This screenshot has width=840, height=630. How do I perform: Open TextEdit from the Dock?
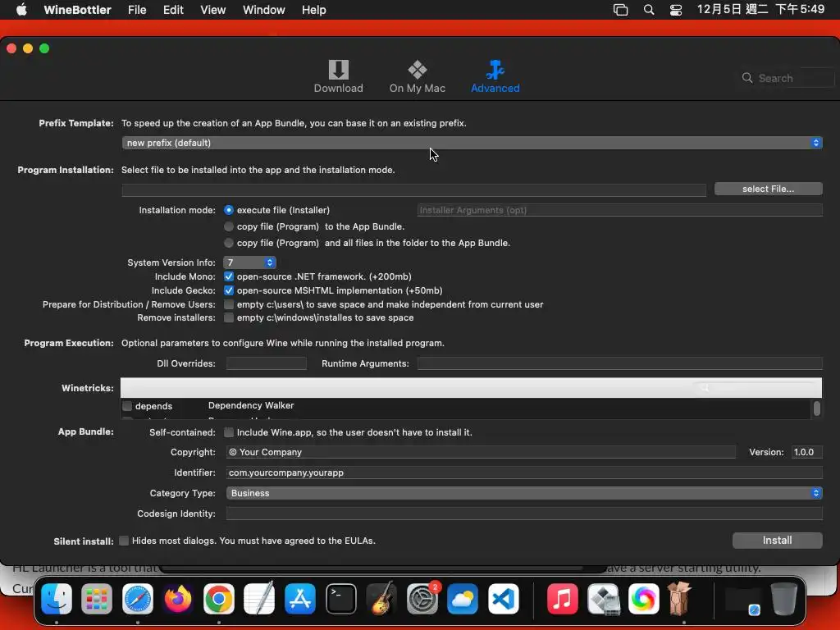(x=259, y=598)
